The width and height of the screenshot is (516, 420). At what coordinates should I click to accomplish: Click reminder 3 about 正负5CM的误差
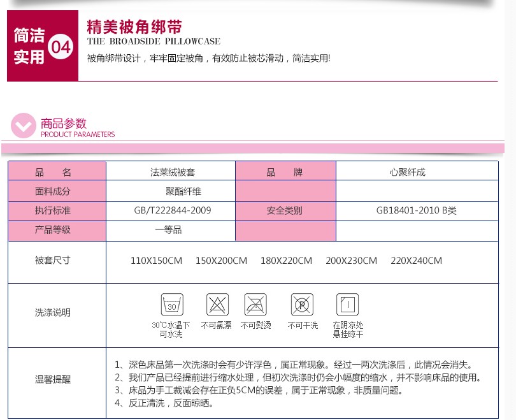click(259, 391)
